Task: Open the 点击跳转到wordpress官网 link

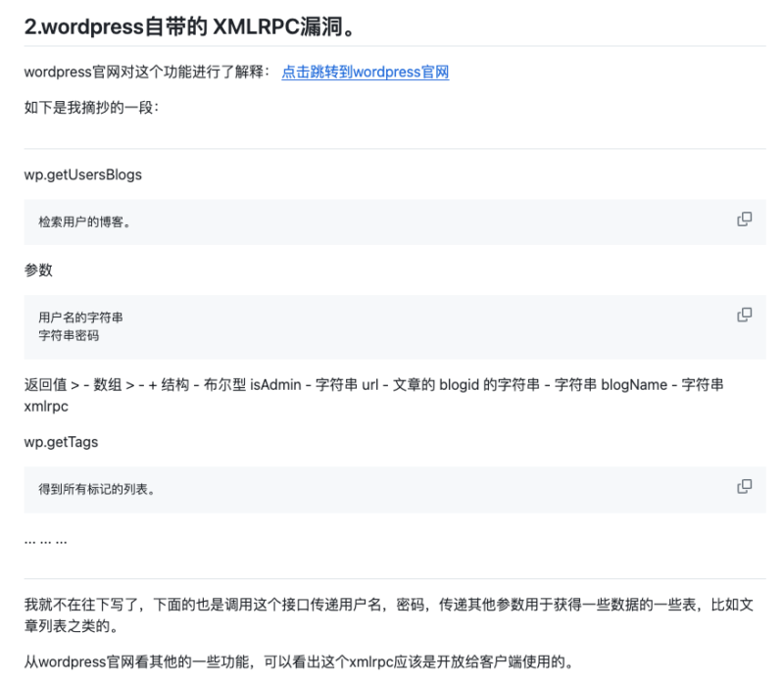Action: point(365,73)
